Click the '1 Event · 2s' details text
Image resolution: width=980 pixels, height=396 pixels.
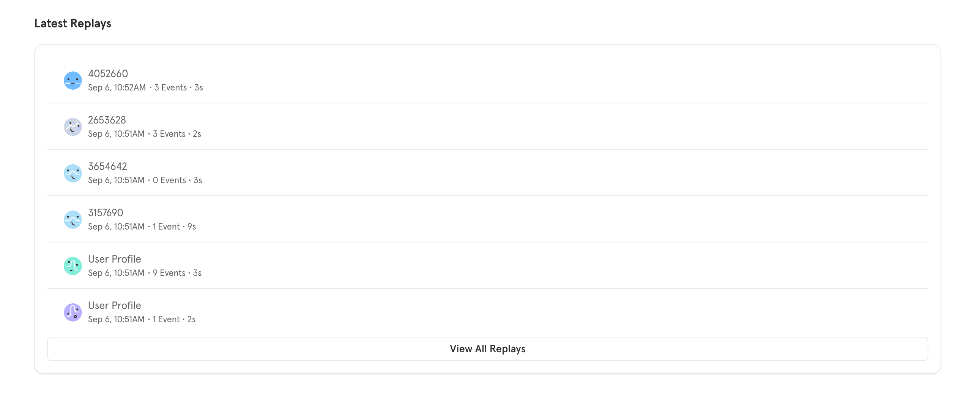(142, 320)
